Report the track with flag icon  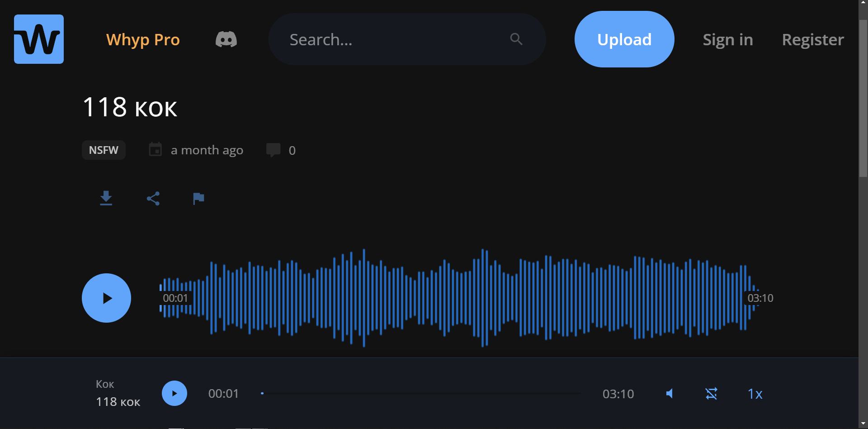198,198
